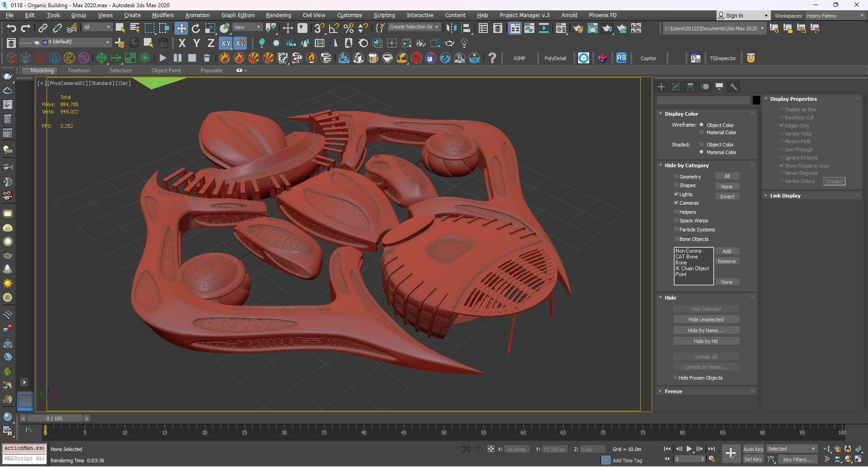Click the Add Time Tag icon
The height and width of the screenshot is (470, 868).
pyautogui.click(x=606, y=460)
